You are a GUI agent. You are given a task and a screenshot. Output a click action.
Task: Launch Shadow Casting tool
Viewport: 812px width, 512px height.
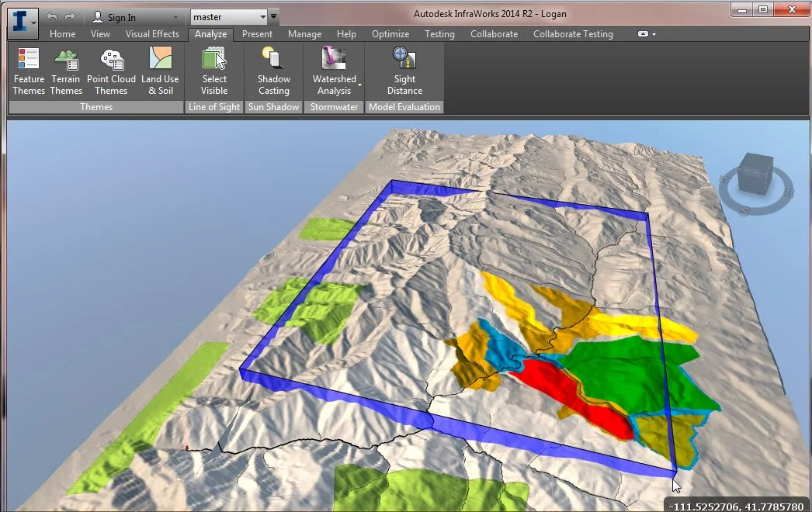pos(274,71)
